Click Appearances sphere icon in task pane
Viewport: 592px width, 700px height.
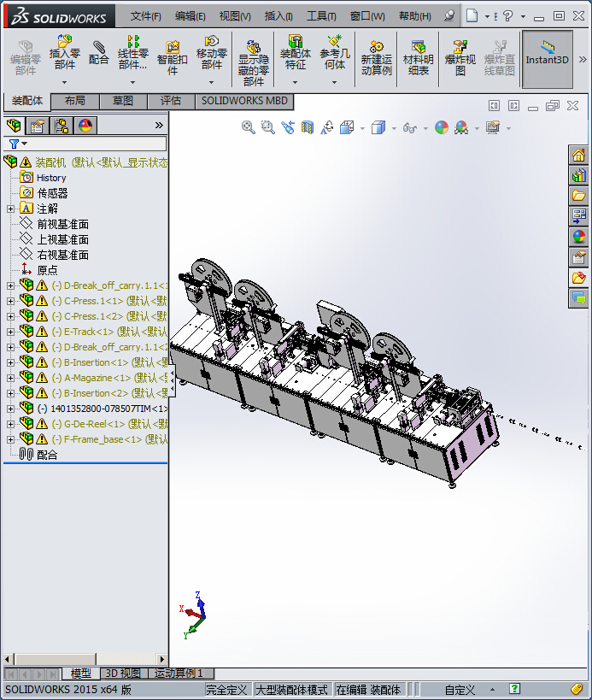[578, 236]
